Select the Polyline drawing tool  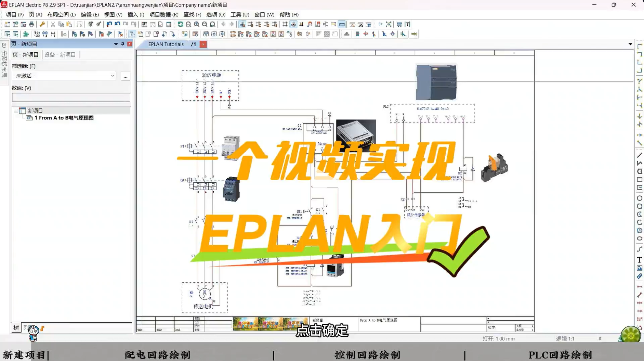pyautogui.click(x=639, y=163)
